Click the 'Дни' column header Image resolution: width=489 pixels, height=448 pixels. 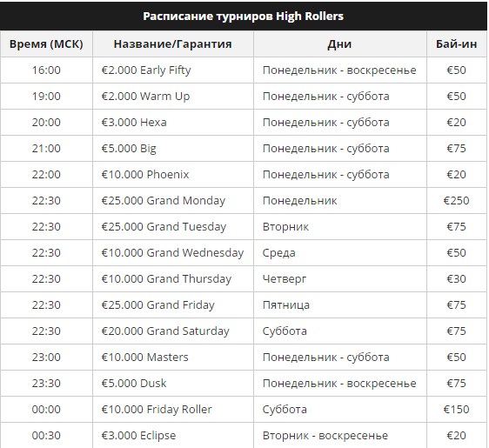339,44
